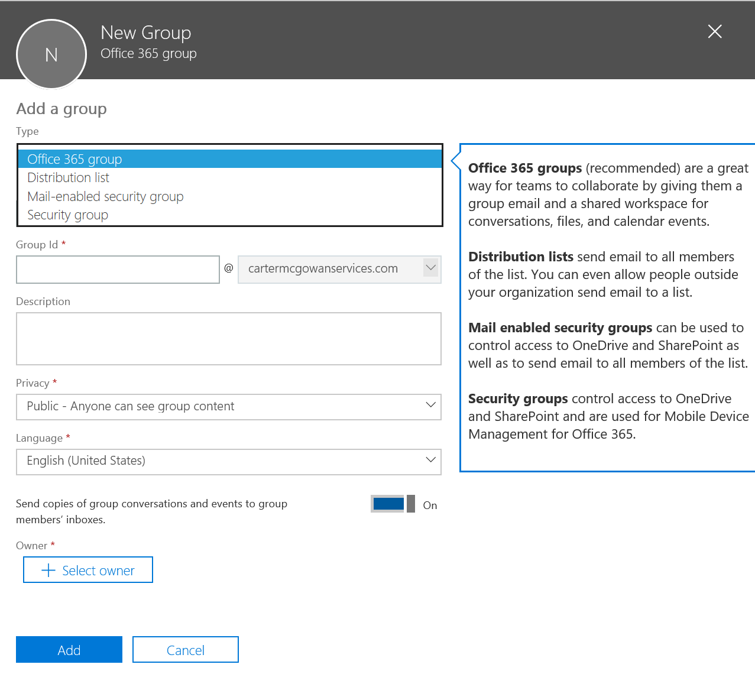
Task: Click 'New Group' title text
Action: (x=146, y=33)
